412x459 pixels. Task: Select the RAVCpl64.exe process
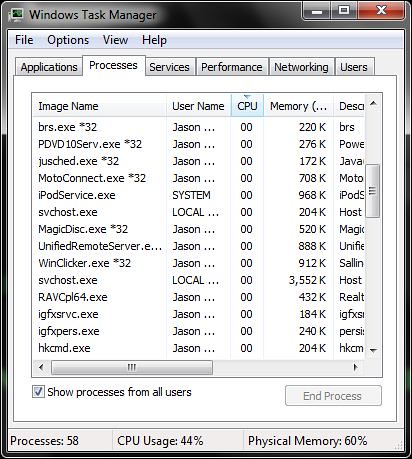click(x=199, y=297)
